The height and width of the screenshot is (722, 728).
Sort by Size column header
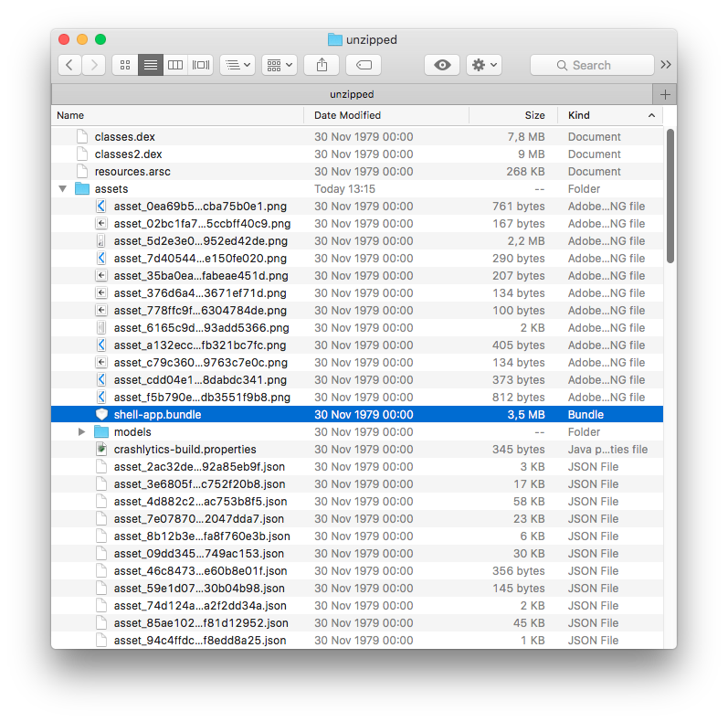(513, 115)
